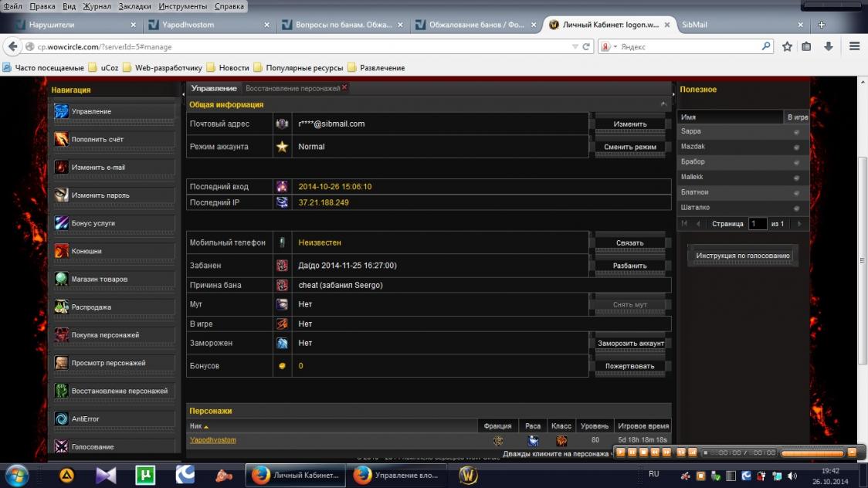Click the Магазин товаров icon
Image resolution: width=868 pixels, height=488 pixels.
pos(61,279)
